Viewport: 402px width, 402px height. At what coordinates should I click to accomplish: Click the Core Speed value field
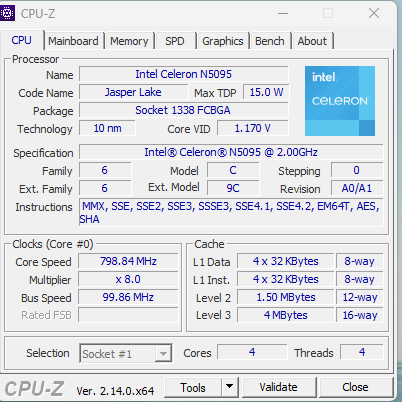(128, 261)
